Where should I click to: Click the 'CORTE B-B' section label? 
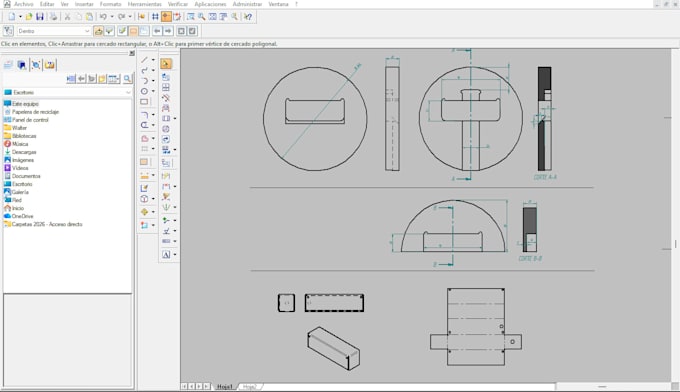coord(530,258)
